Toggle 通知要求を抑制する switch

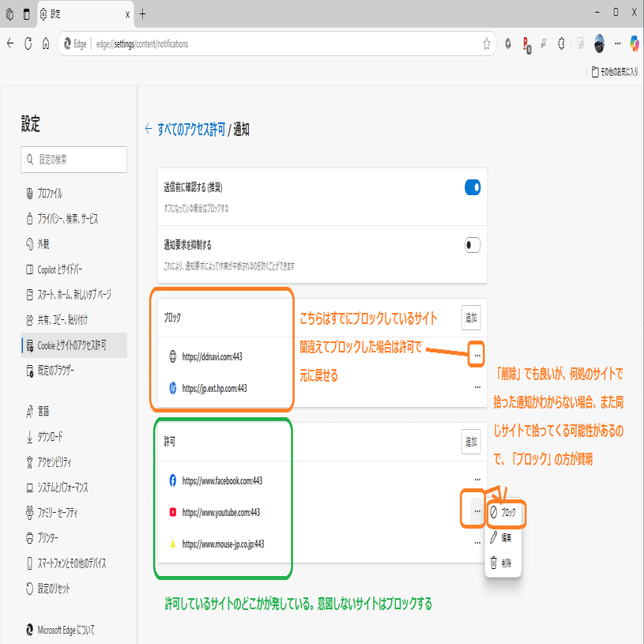pyautogui.click(x=473, y=245)
